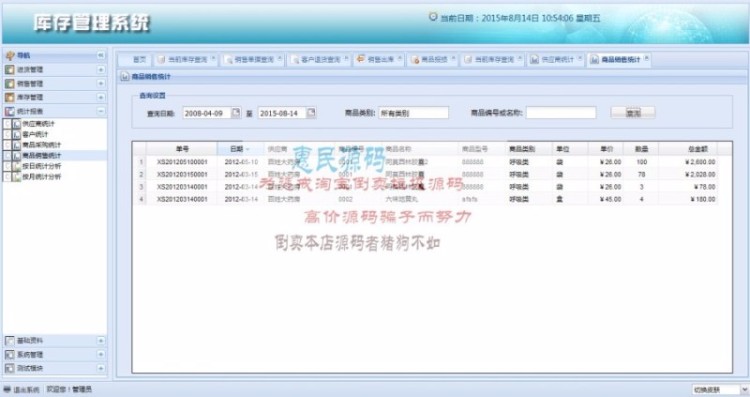Expand the 库存管理 accordion section
This screenshot has width=750, height=397.
pyautogui.click(x=100, y=98)
